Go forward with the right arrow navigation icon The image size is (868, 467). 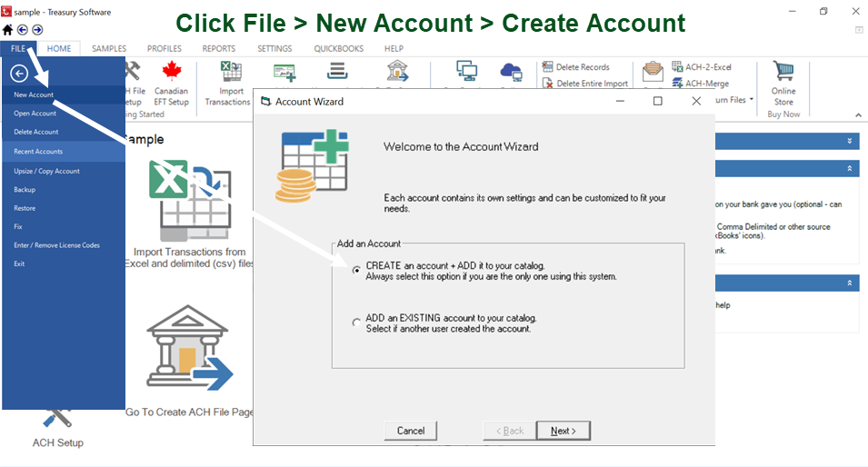[x=37, y=30]
